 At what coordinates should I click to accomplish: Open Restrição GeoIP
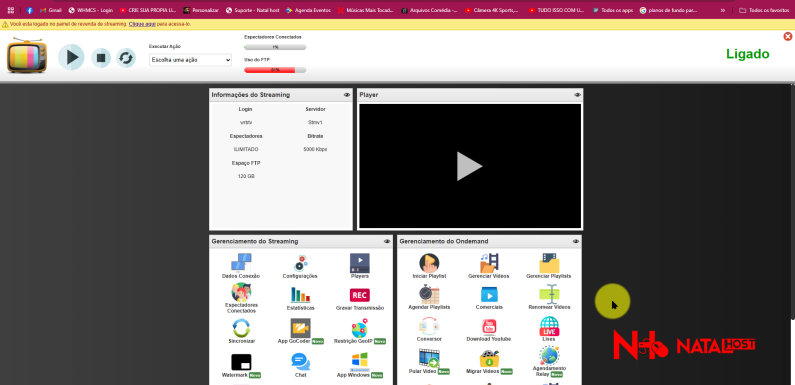[359, 332]
